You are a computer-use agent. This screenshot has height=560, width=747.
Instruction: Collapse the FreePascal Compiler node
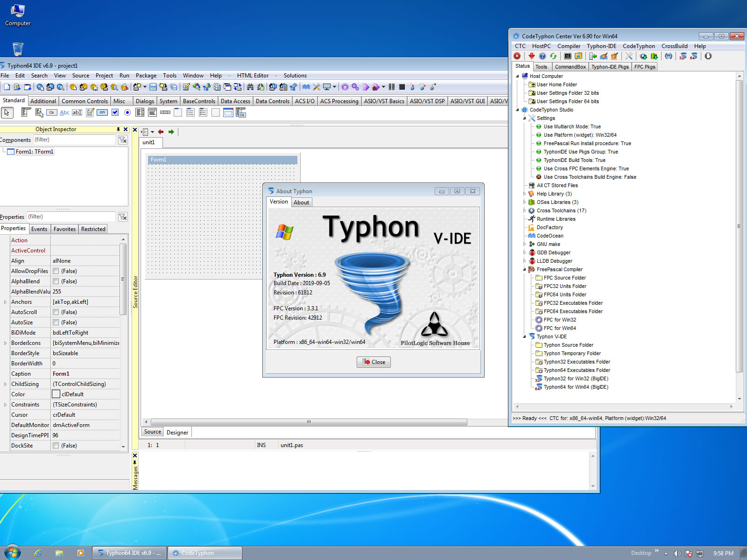(x=524, y=269)
